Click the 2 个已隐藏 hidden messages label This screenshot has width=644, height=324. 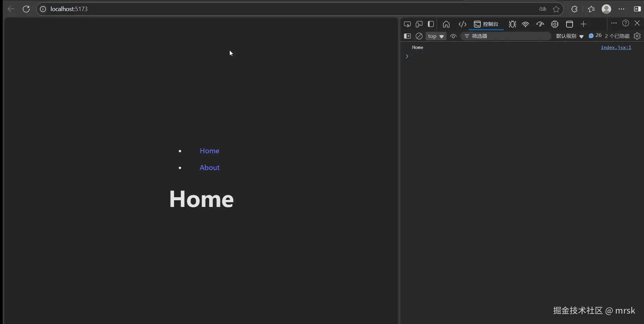click(617, 36)
